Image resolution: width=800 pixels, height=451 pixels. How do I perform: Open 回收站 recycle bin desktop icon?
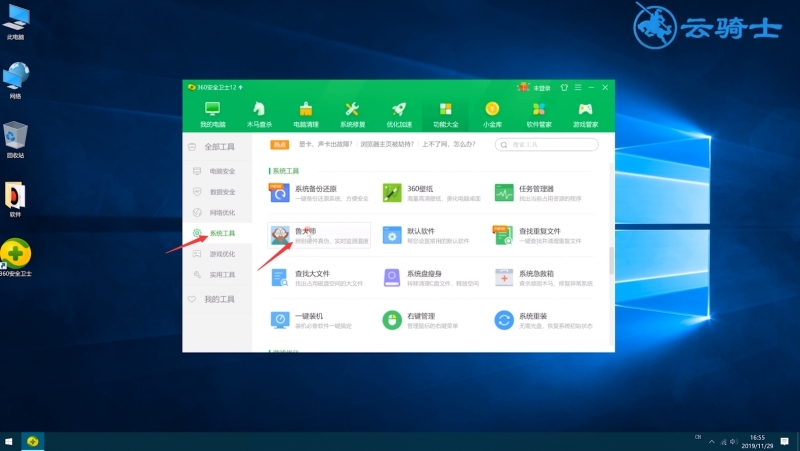point(15,140)
